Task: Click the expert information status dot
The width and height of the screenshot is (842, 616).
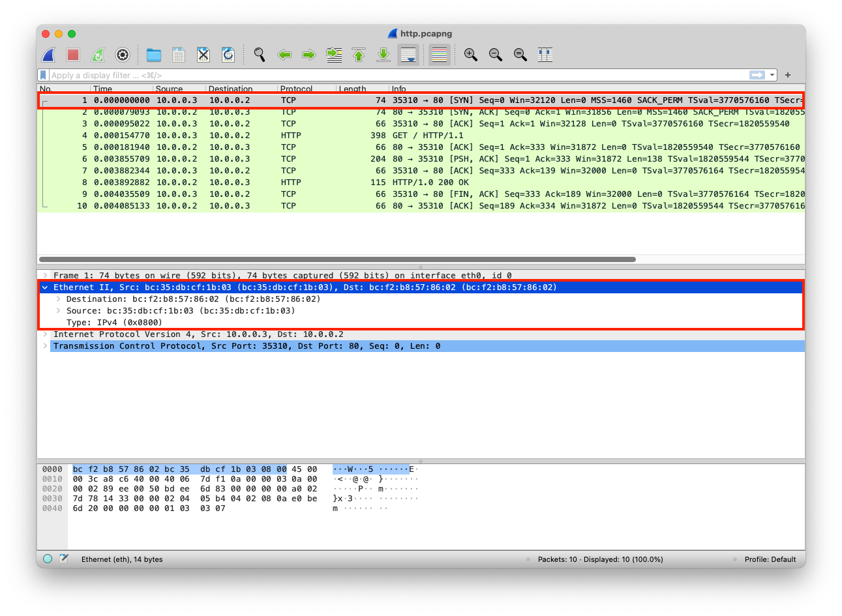Action: (x=46, y=559)
